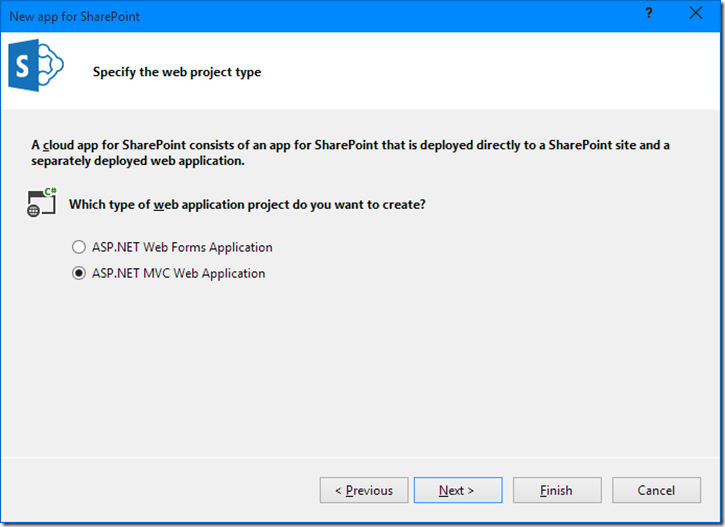
Task: Select the ASP.NET MVC Web Application radio button
Action: pyautogui.click(x=79, y=273)
